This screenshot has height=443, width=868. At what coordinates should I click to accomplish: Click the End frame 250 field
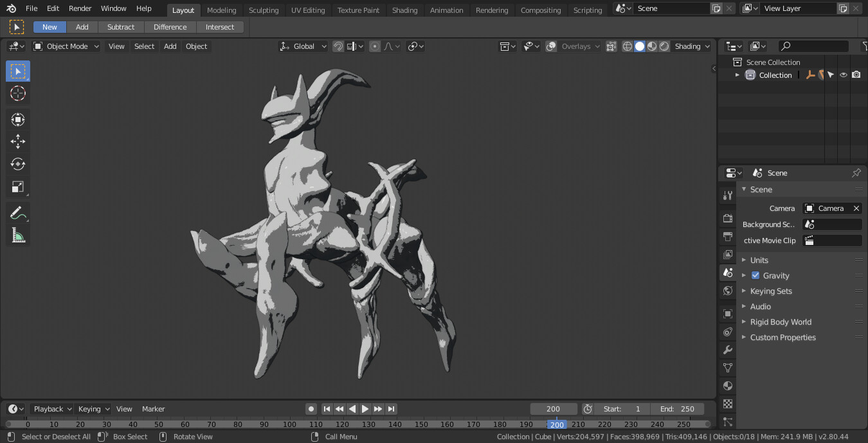coord(677,409)
